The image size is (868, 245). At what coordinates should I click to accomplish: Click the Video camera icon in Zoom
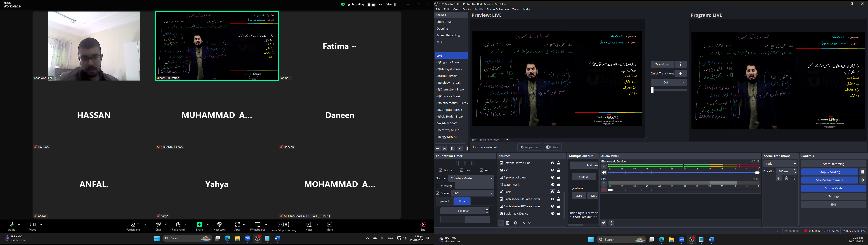[x=33, y=224]
